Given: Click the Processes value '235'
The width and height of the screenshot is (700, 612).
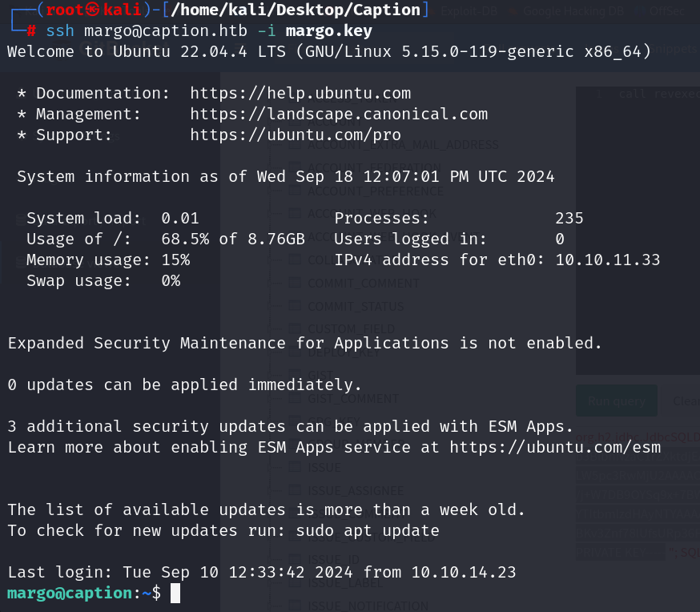Looking at the screenshot, I should pos(569,218).
